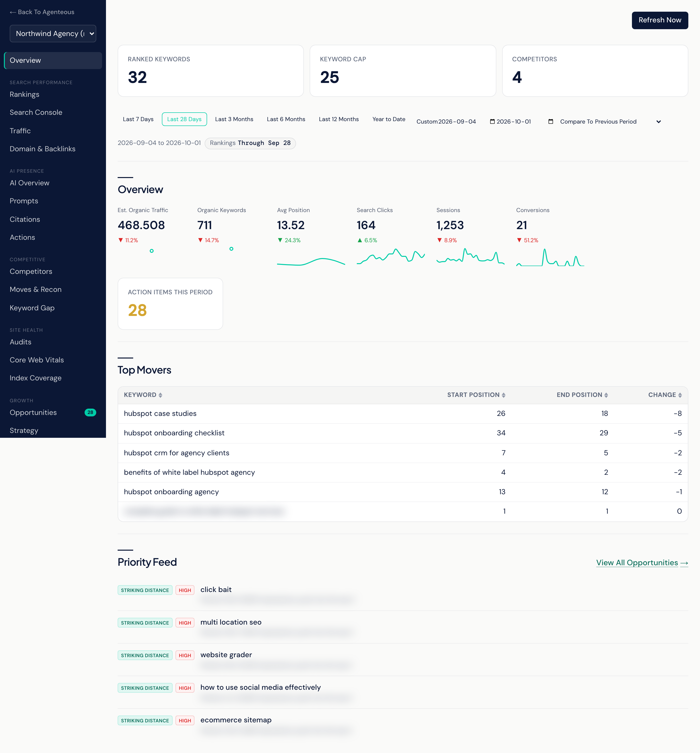Switch to Last 6 Months range
The image size is (700, 753).
click(286, 119)
